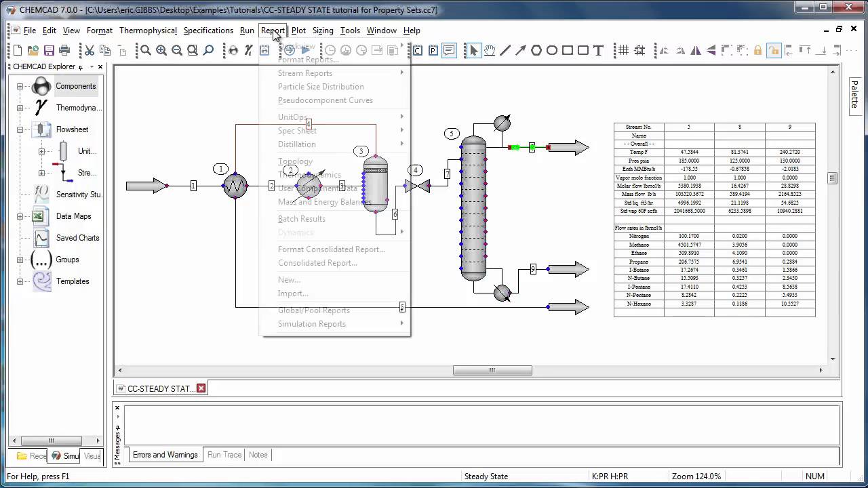Close the CHEMCAD Explorer panel
The height and width of the screenshot is (488, 868).
pos(100,66)
